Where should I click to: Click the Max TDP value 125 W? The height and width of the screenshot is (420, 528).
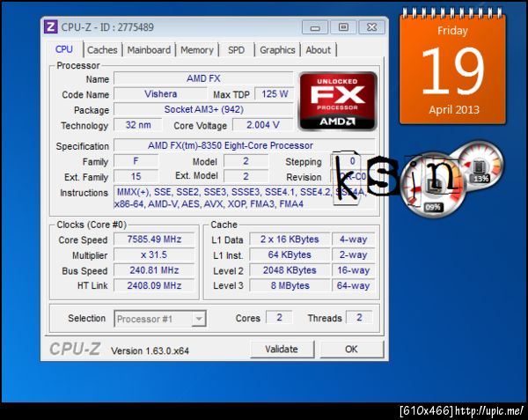click(275, 93)
